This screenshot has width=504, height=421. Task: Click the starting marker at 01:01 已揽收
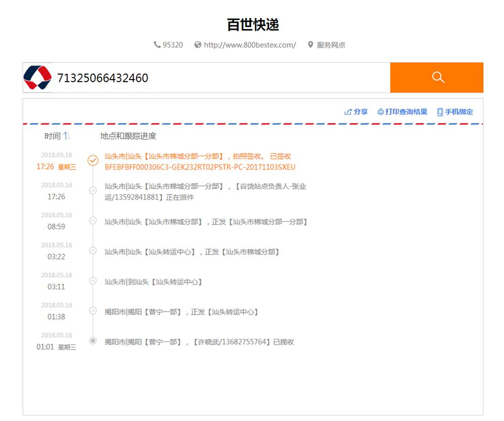[93, 341]
